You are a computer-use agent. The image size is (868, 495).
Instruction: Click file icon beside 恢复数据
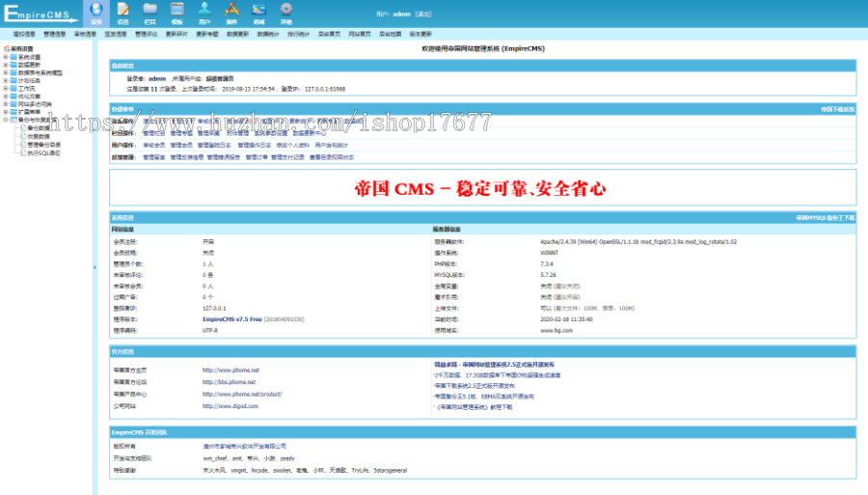[23, 136]
